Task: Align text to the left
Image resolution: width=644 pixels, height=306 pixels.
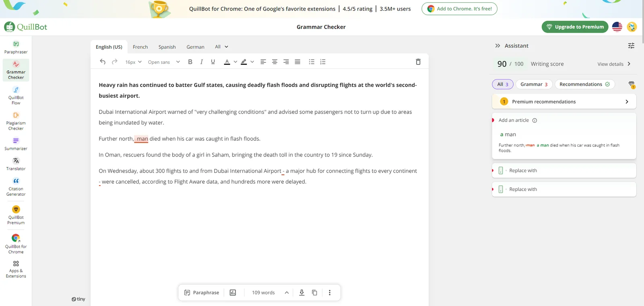Action: coord(263,62)
